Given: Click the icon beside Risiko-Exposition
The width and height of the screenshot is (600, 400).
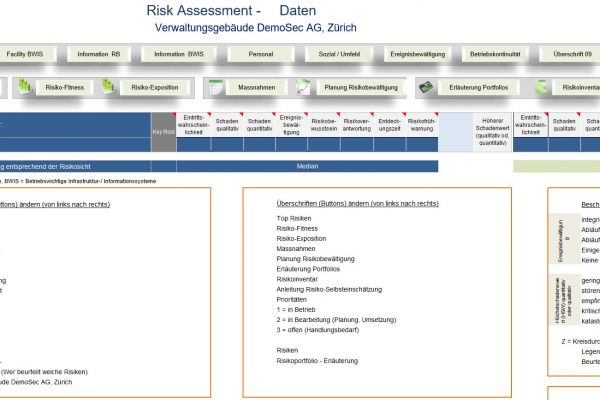Looking at the screenshot, I should [x=111, y=88].
